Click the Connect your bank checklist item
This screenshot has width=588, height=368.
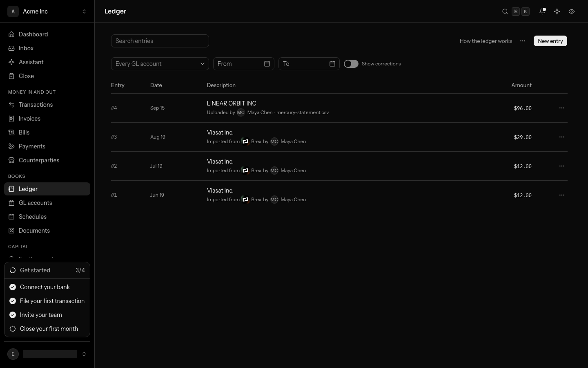click(x=47, y=287)
